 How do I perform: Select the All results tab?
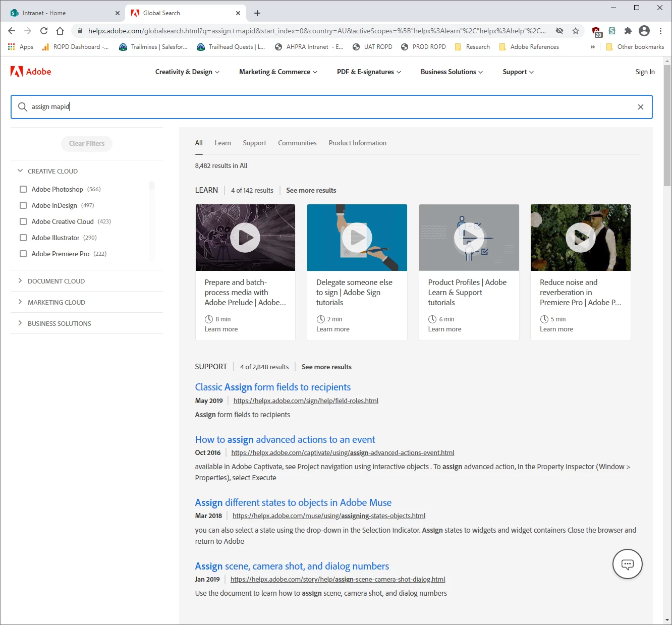(x=199, y=143)
